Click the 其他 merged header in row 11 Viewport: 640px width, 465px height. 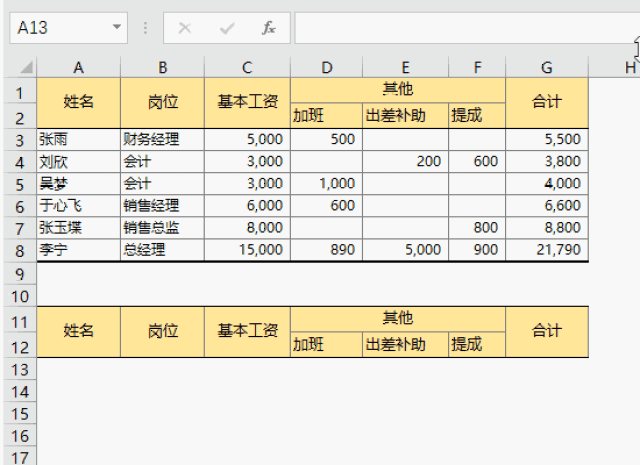tap(398, 319)
